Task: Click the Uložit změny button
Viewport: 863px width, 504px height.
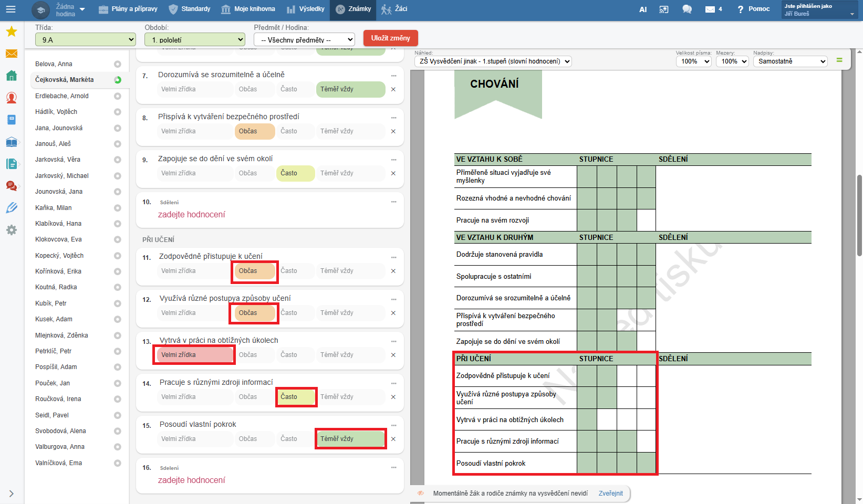Action: 390,38
